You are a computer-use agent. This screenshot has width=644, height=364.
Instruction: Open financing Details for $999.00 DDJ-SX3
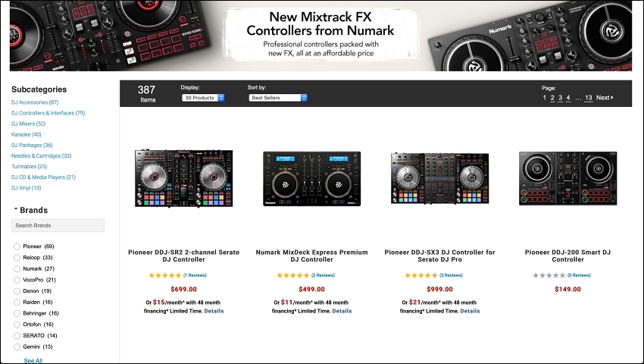point(470,311)
